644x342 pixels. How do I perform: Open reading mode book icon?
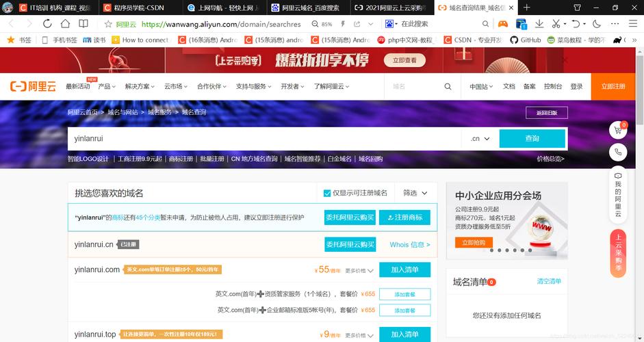[83, 24]
